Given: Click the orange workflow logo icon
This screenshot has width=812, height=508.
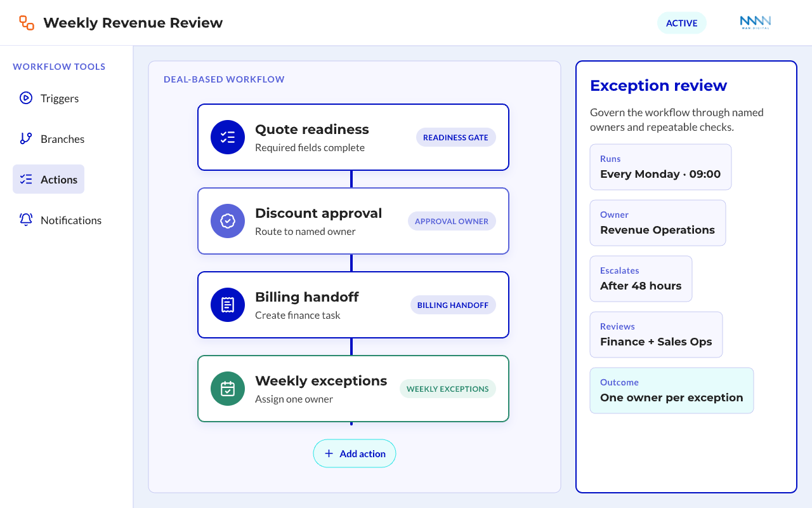Looking at the screenshot, I should tap(27, 23).
